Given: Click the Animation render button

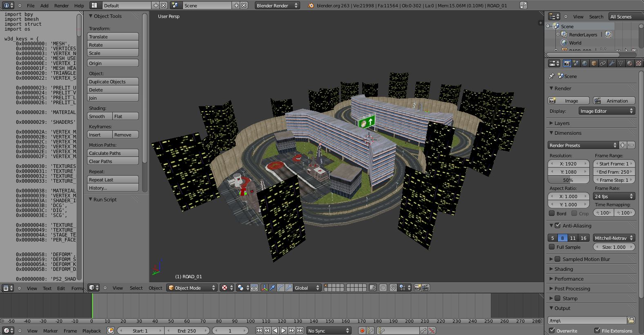Looking at the screenshot, I should point(614,101).
